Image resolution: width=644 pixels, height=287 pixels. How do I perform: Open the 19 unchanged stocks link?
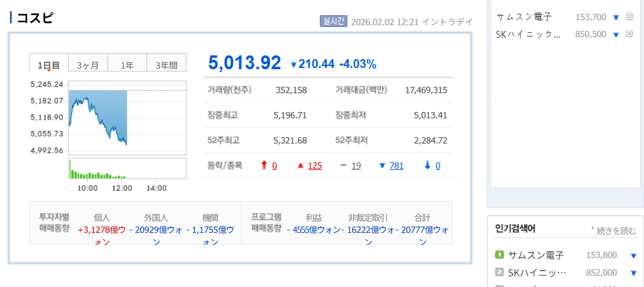coord(356,166)
